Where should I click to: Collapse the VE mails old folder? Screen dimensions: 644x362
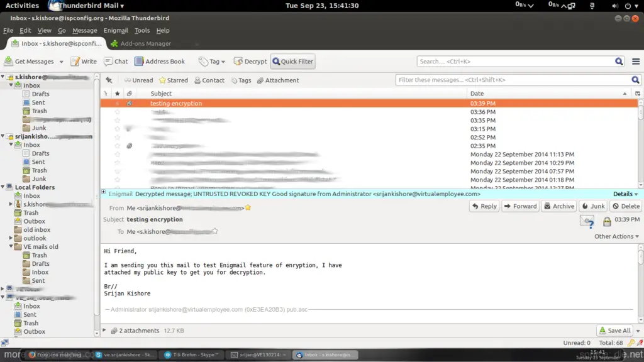tap(11, 246)
